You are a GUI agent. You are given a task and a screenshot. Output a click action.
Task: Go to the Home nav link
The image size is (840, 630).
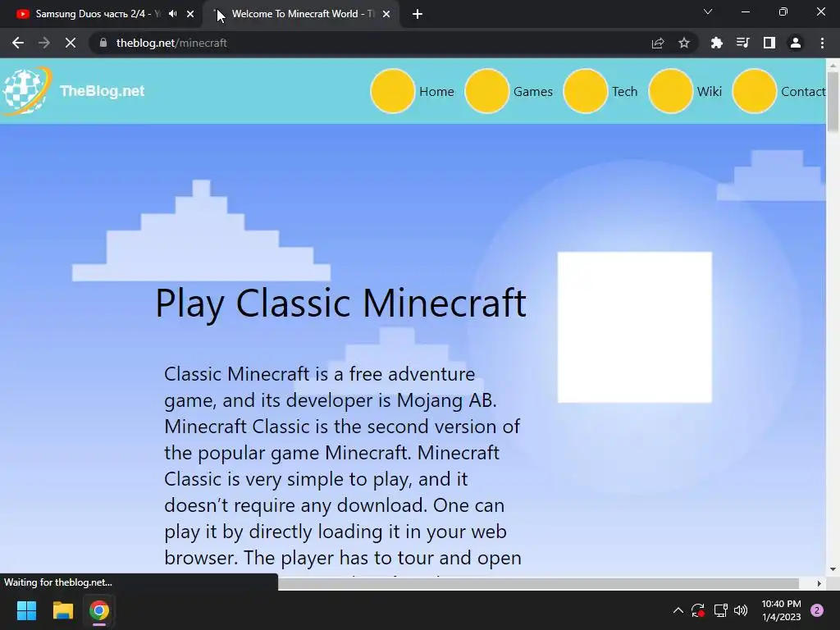pos(436,92)
